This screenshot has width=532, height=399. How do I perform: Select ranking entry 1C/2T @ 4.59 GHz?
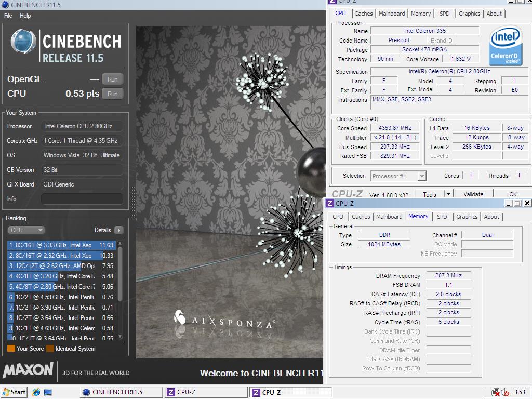[61, 297]
